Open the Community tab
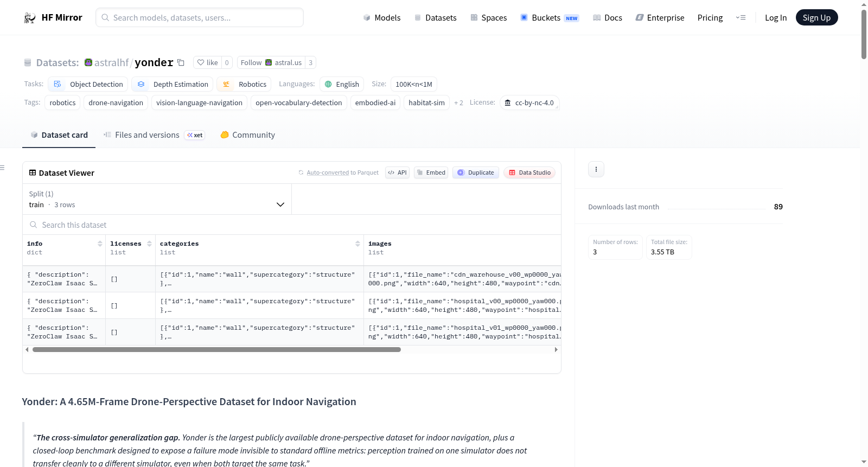 [x=247, y=135]
